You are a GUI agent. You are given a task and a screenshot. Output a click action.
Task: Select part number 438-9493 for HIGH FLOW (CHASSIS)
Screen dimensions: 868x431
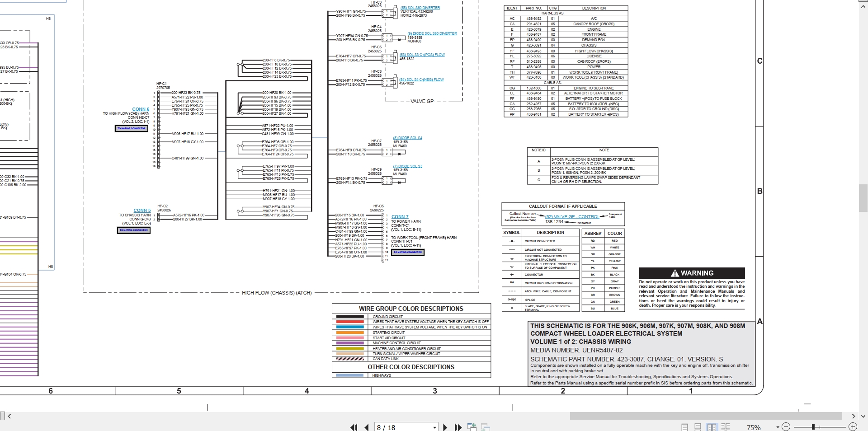pos(534,51)
